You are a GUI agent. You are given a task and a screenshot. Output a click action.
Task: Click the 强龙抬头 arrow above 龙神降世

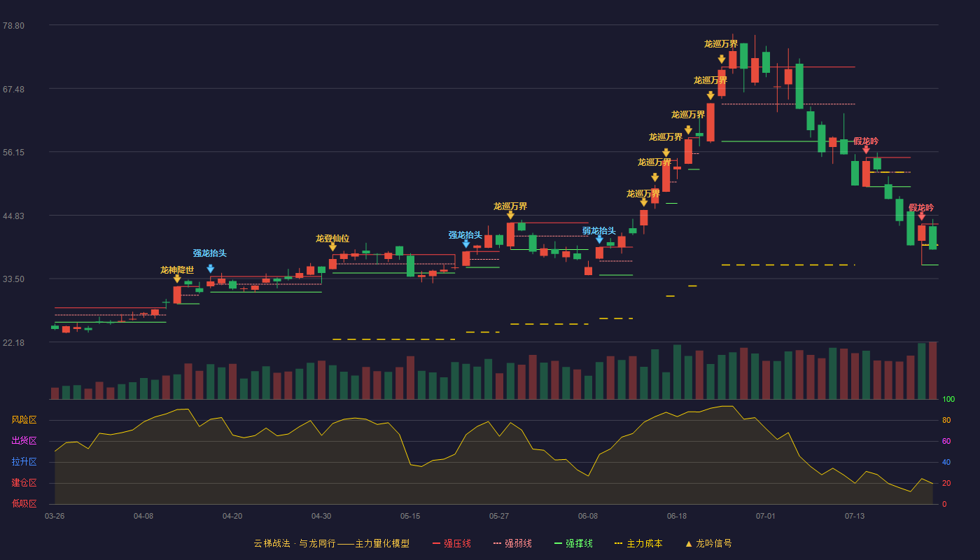pos(210,269)
